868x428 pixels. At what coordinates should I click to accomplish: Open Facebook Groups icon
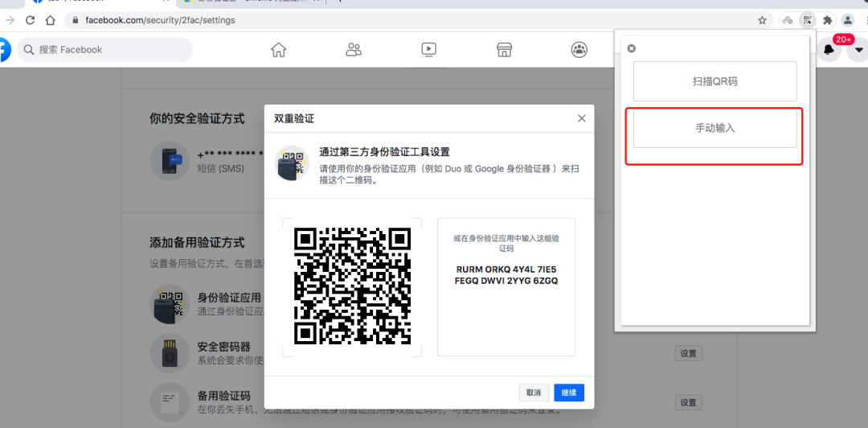(x=579, y=49)
